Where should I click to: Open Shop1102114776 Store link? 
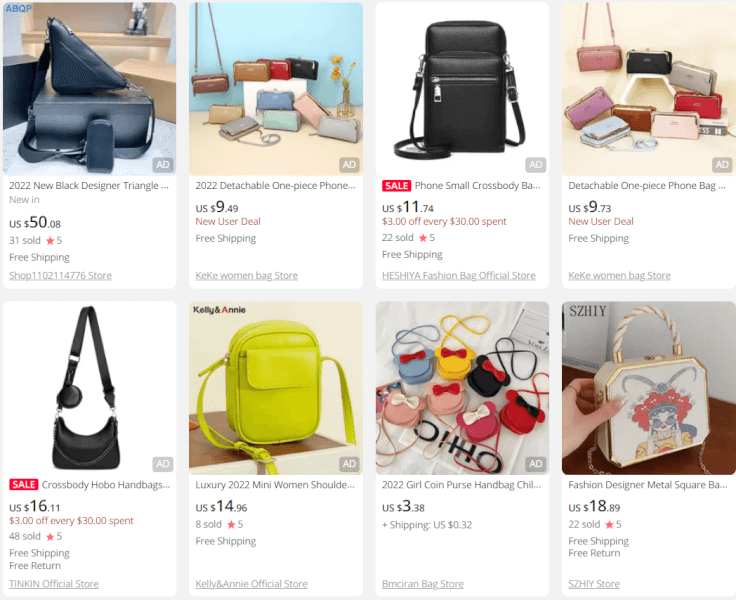(61, 276)
